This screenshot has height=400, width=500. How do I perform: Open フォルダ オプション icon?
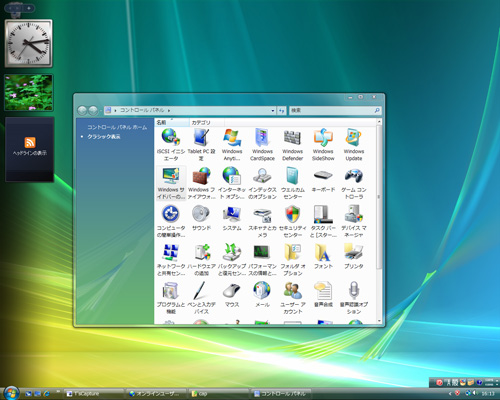293,260
